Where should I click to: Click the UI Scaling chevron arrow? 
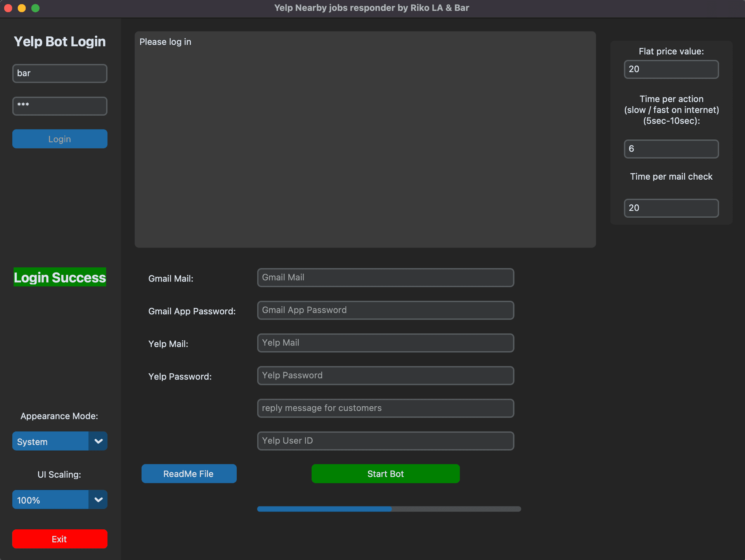pyautogui.click(x=98, y=500)
